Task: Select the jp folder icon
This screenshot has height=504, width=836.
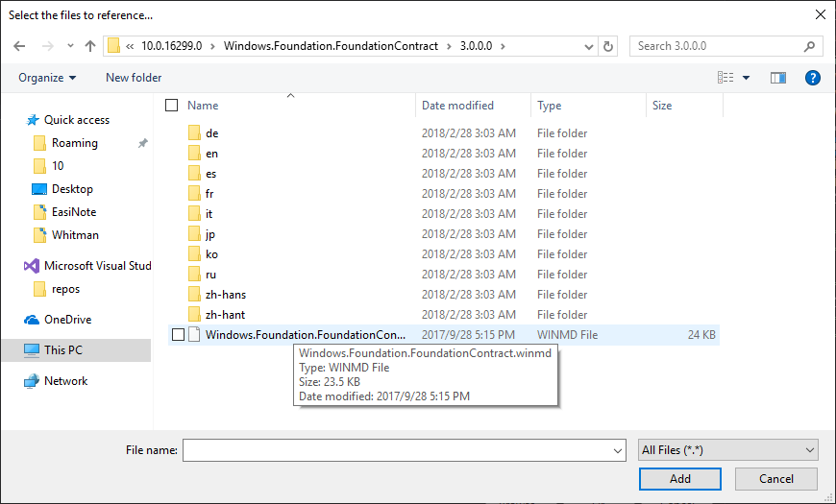Action: point(194,234)
